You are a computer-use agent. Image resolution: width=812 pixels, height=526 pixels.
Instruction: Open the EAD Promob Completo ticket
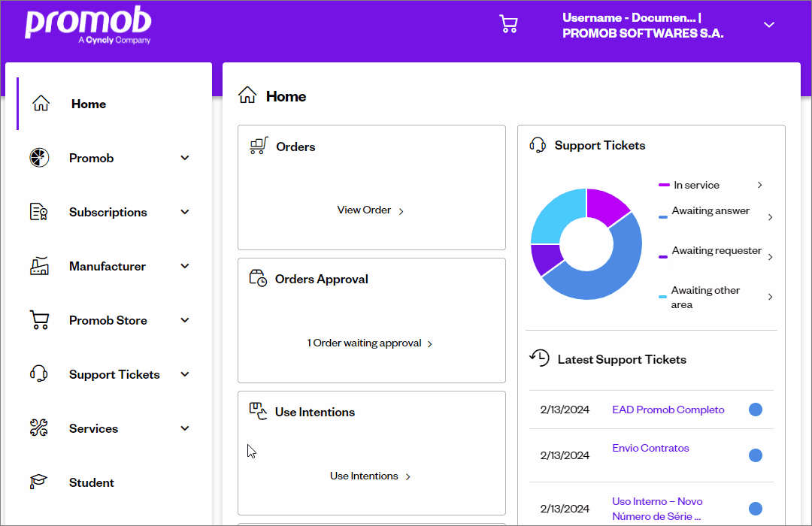point(668,410)
